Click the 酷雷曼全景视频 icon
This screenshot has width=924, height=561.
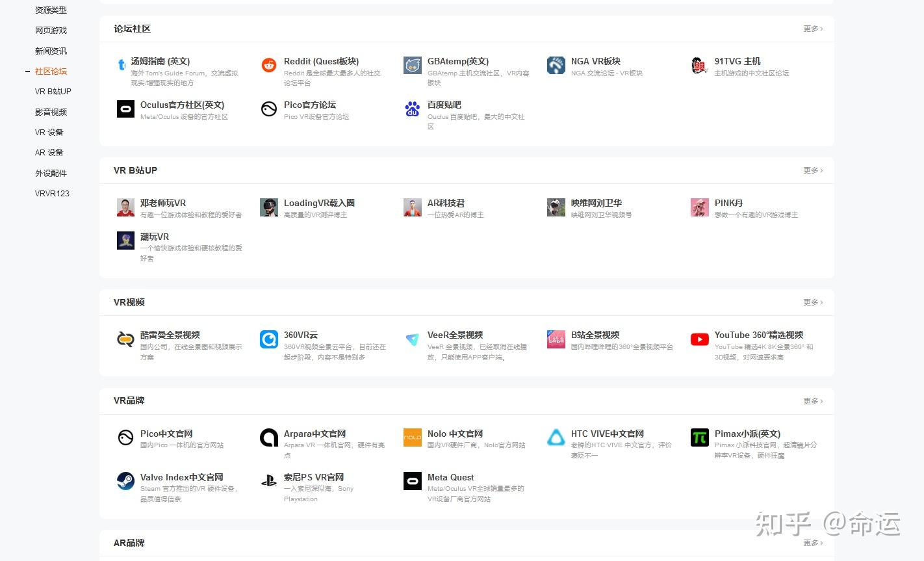(125, 339)
